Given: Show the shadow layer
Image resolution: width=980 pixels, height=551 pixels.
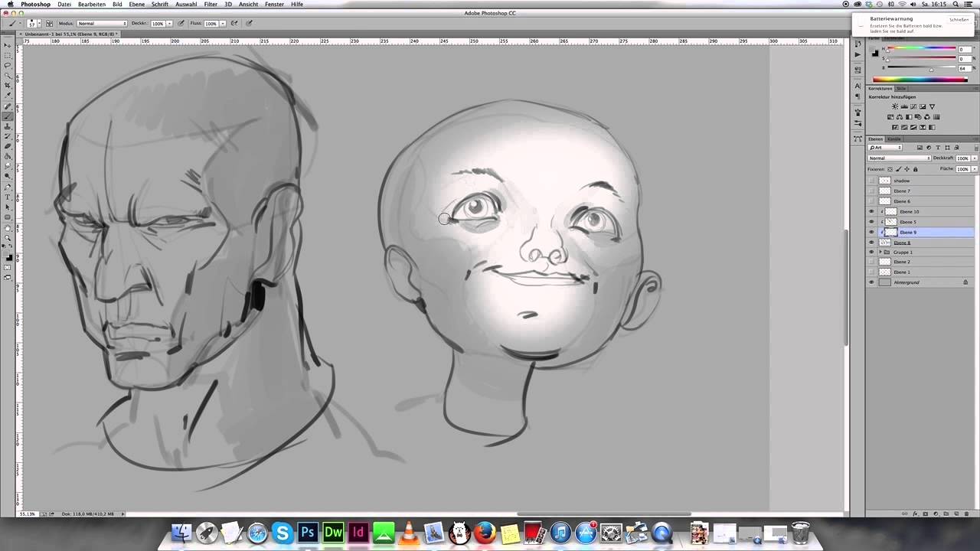Looking at the screenshot, I should [x=871, y=181].
